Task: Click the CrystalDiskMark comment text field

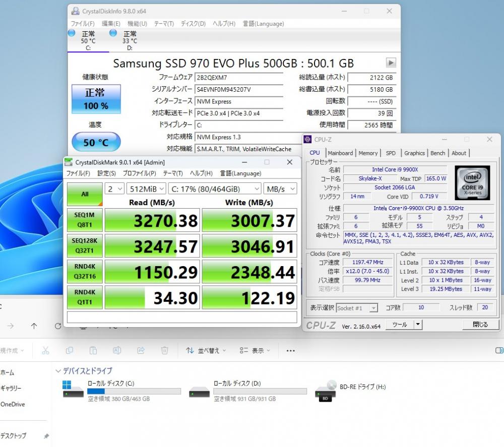Action: click(182, 317)
